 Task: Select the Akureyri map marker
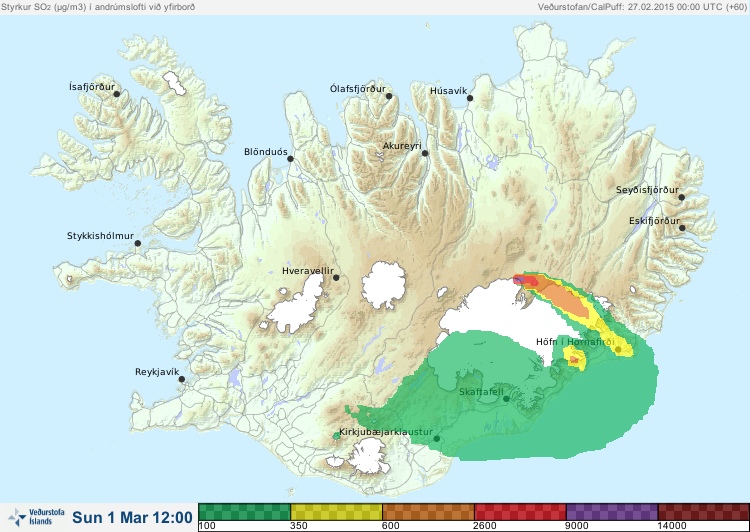pyautogui.click(x=425, y=153)
